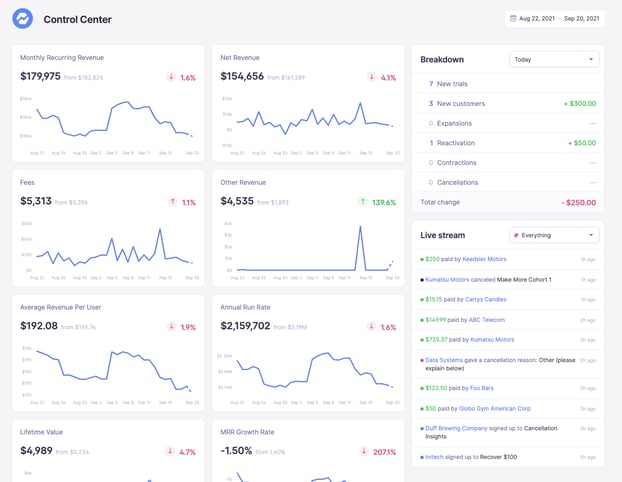
Task: Click the Control Center heading text
Action: click(x=78, y=19)
